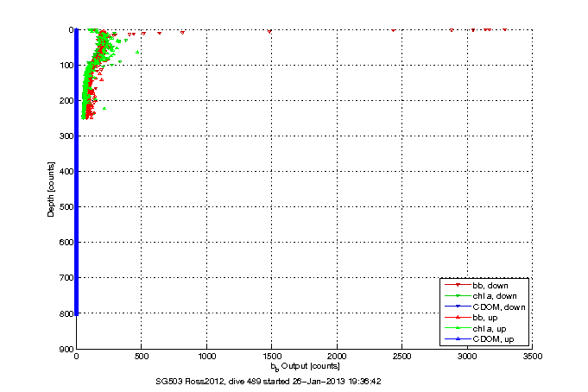Screen dimensions: 588x392
Task: Click y-axis tick label 800
Action: click(x=66, y=313)
